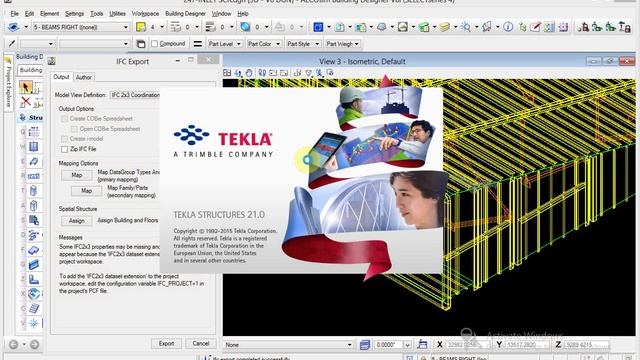The image size is (640, 360).
Task: Click the magnifier search toolbar icon
Action: click(x=466, y=27)
